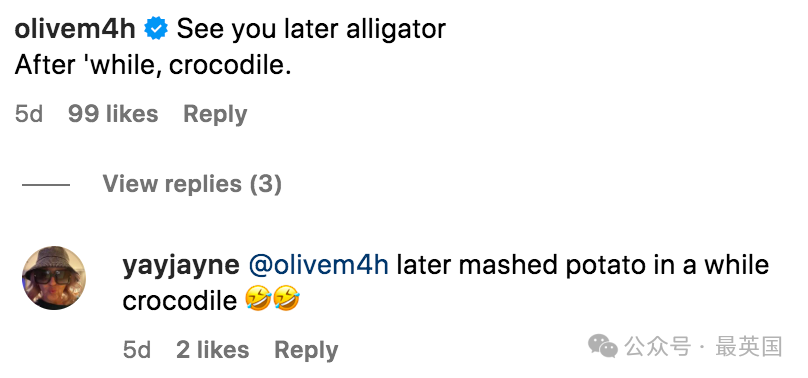Click the "After 'while, crocodile." comment line
The image size is (808, 378).
pyautogui.click(x=153, y=66)
